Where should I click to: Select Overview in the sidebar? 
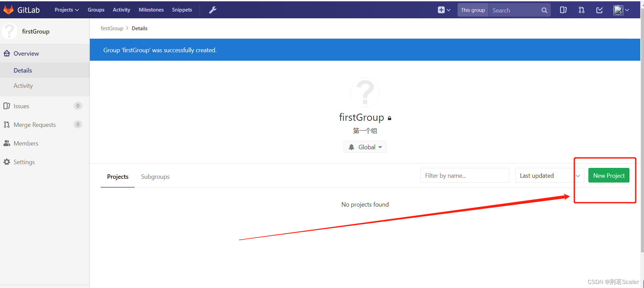45,53
